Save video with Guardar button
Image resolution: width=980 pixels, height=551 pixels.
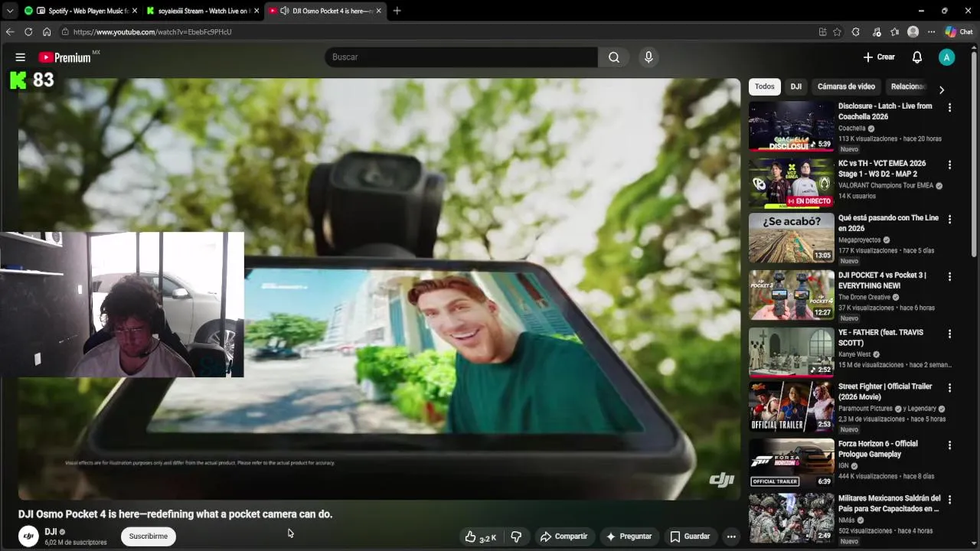(690, 536)
